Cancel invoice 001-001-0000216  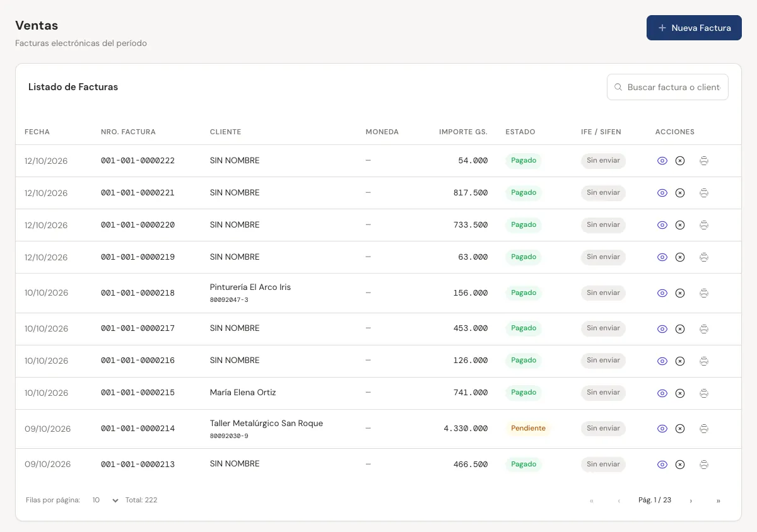[x=680, y=361]
